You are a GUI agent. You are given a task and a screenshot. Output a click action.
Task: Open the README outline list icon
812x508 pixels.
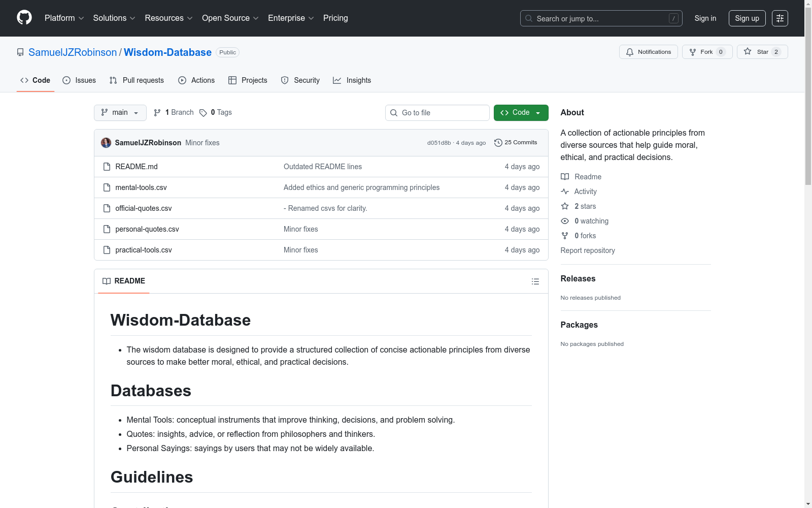(x=535, y=281)
